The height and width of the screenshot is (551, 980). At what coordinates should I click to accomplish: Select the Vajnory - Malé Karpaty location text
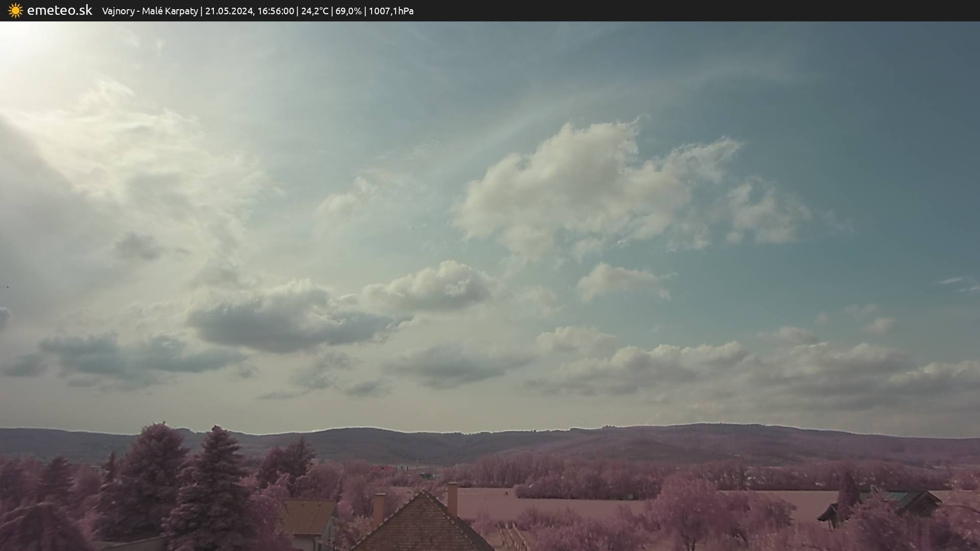pos(150,11)
